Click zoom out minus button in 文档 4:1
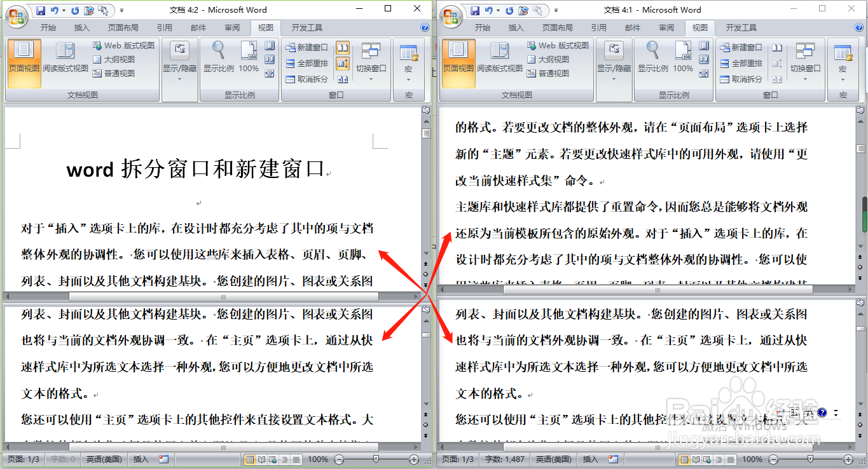This screenshot has height=469, width=868. click(x=773, y=459)
